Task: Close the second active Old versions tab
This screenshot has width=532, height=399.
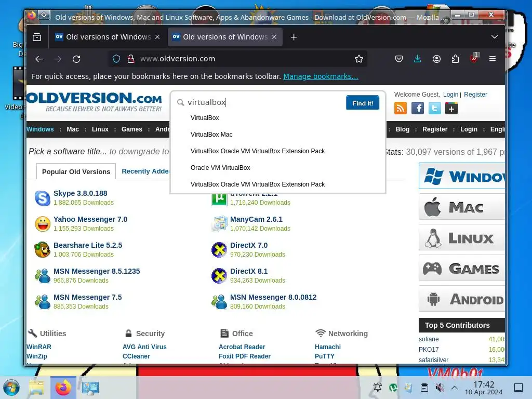Action: point(274,37)
